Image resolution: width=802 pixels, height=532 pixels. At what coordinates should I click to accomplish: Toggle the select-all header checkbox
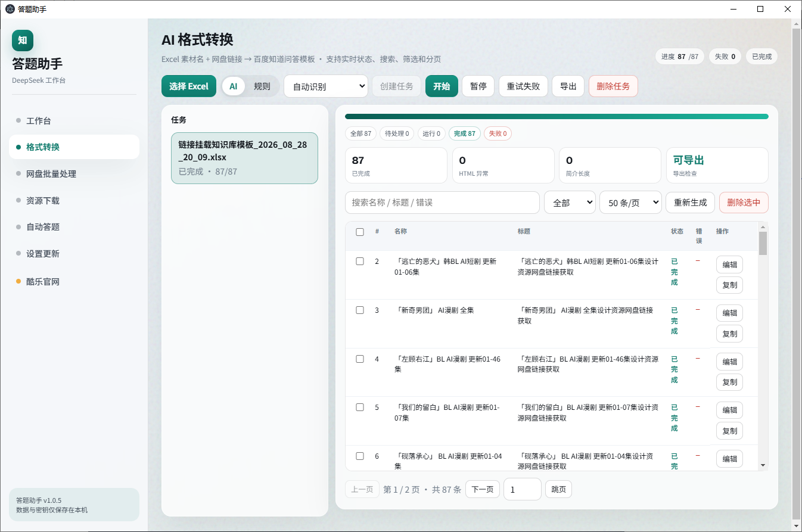point(360,232)
